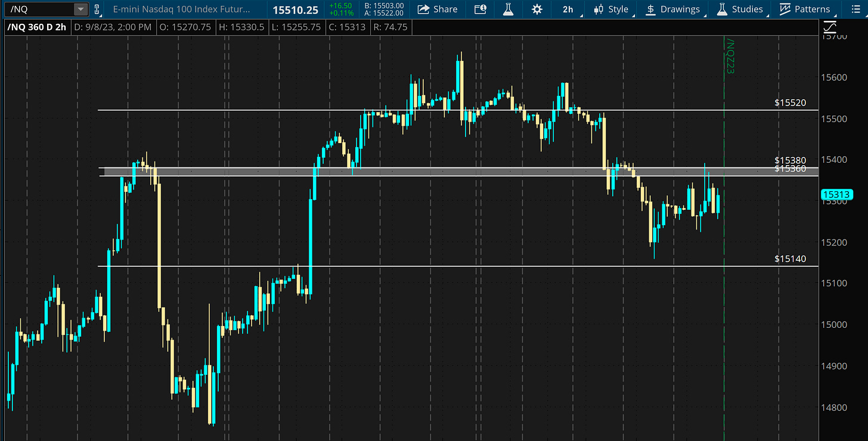868x441 pixels.
Task: Open the 2h timeframe dropdown
Action: [568, 9]
